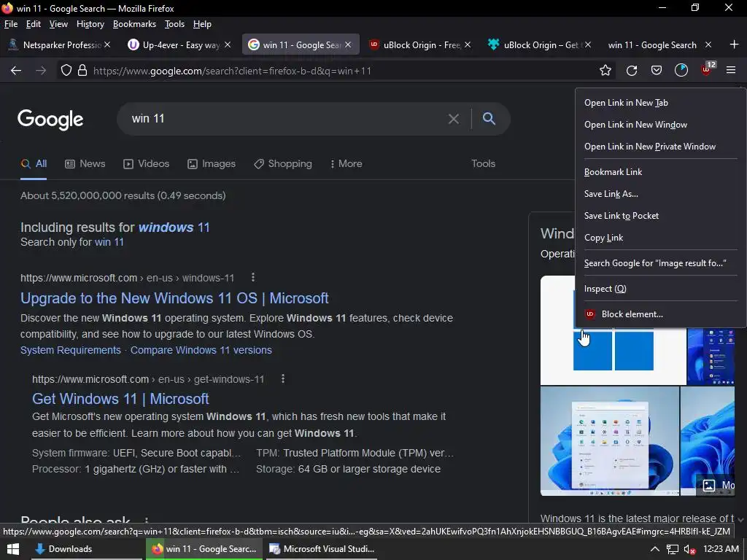Select Save Link to Pocket
747x560 pixels.
(x=660, y=216)
